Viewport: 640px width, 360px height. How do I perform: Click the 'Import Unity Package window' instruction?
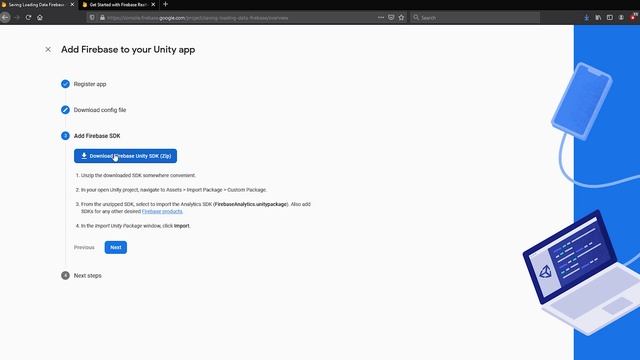[136, 226]
